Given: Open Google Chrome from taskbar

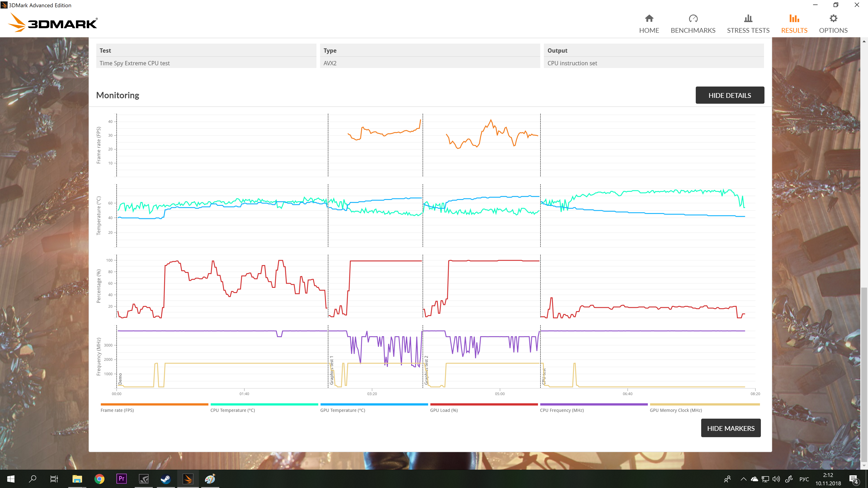Looking at the screenshot, I should [x=99, y=479].
